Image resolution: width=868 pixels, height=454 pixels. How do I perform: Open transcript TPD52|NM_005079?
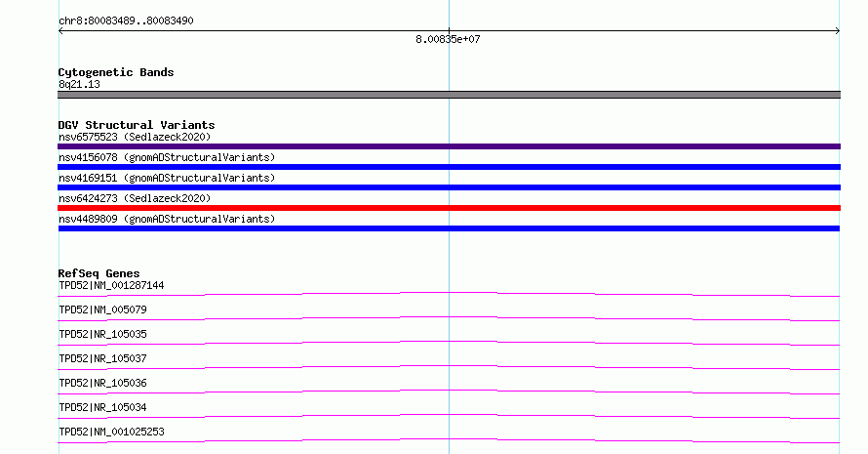[x=102, y=310]
